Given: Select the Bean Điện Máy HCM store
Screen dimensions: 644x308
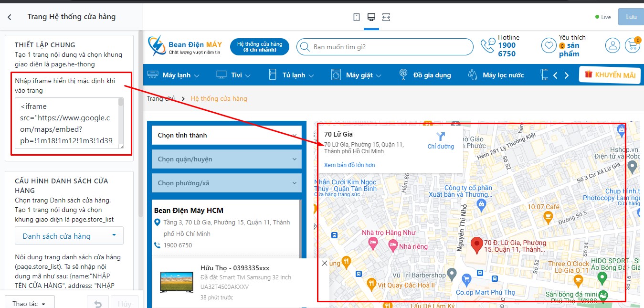Looking at the screenshot, I should click(189, 210).
